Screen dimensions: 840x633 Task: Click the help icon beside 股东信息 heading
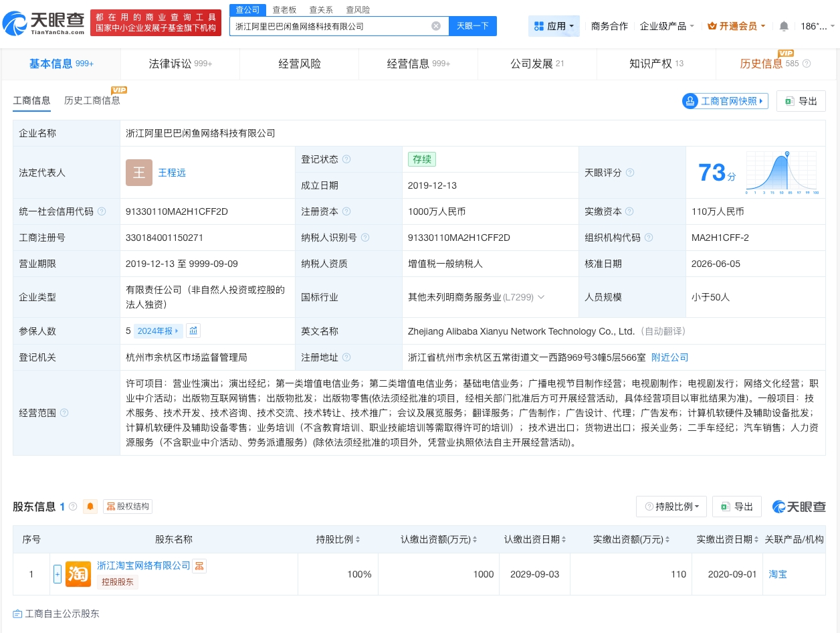coord(73,507)
